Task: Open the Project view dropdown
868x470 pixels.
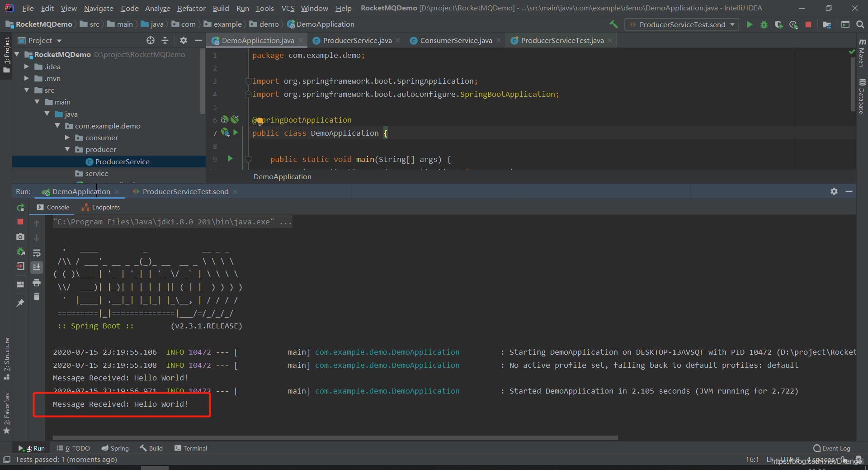Action: 39,40
